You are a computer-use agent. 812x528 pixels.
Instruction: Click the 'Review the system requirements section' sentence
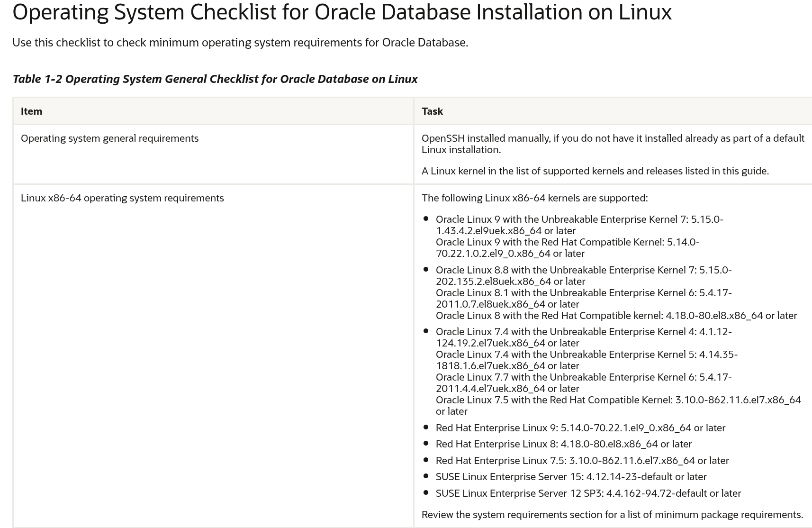tap(612, 515)
